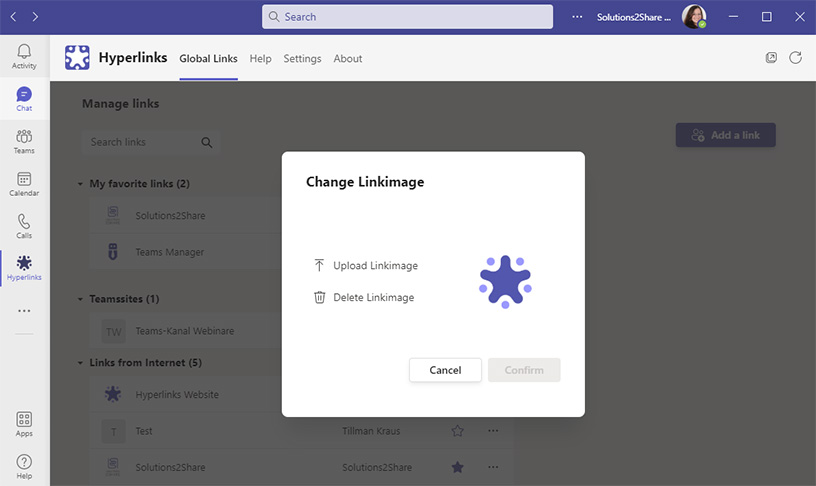Select the Teams-Kanal Webinare row
The image size is (816, 486).
[185, 331]
